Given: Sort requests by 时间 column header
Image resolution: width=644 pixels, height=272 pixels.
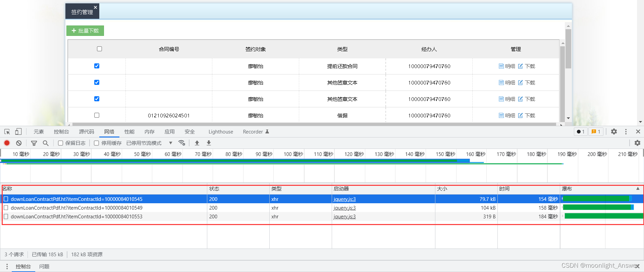Looking at the screenshot, I should pyautogui.click(x=529, y=188).
